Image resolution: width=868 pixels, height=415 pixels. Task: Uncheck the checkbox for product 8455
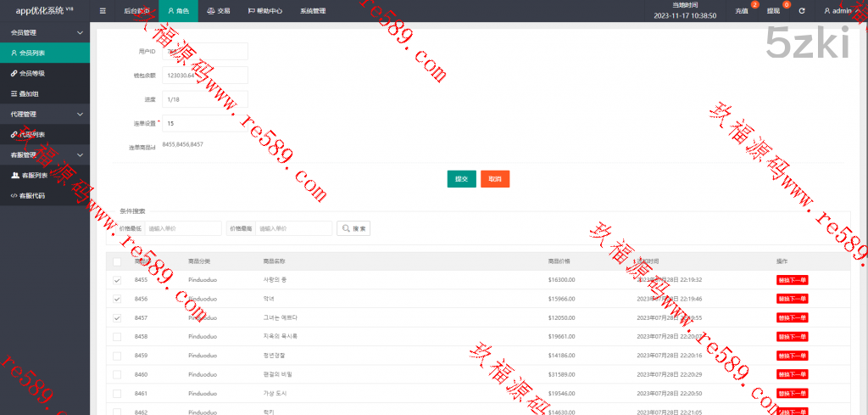117,280
